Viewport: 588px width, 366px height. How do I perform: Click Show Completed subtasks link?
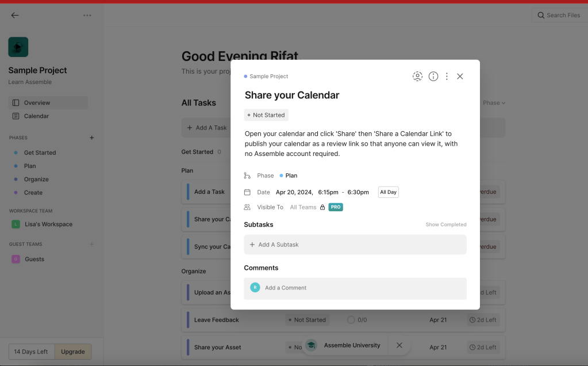(x=446, y=224)
